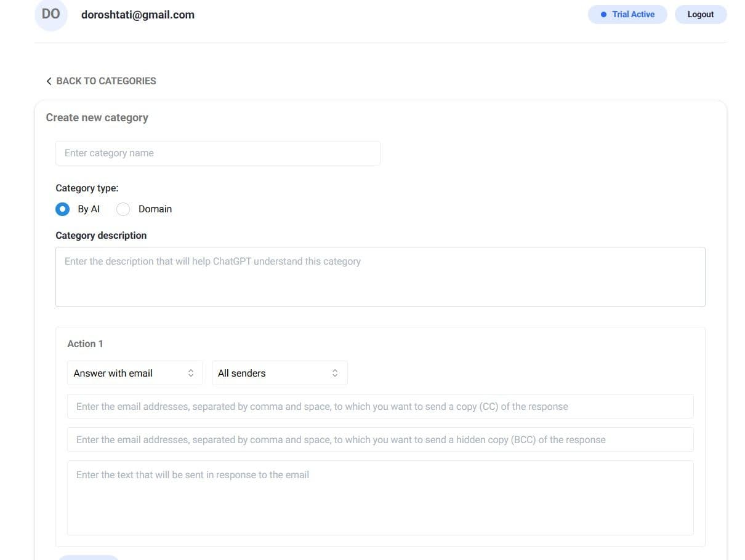Focus the BCC hidden copy field
This screenshot has height=560, width=745.
click(380, 439)
